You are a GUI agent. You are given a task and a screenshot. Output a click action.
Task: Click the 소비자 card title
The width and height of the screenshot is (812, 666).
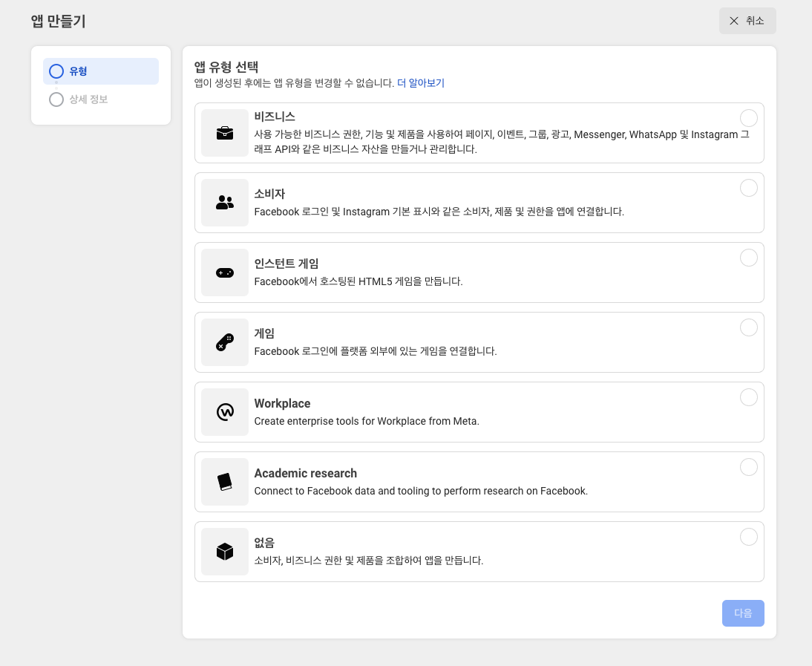[x=269, y=194]
